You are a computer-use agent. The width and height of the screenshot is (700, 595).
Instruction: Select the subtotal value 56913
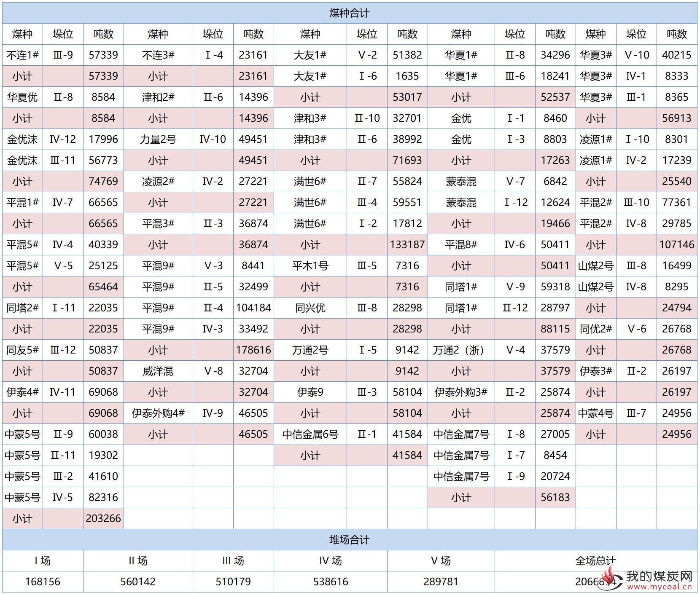click(x=677, y=118)
